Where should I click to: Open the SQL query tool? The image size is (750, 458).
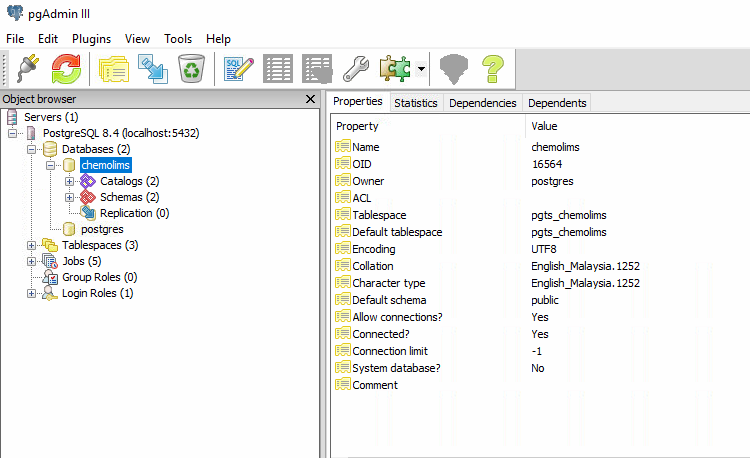point(239,68)
